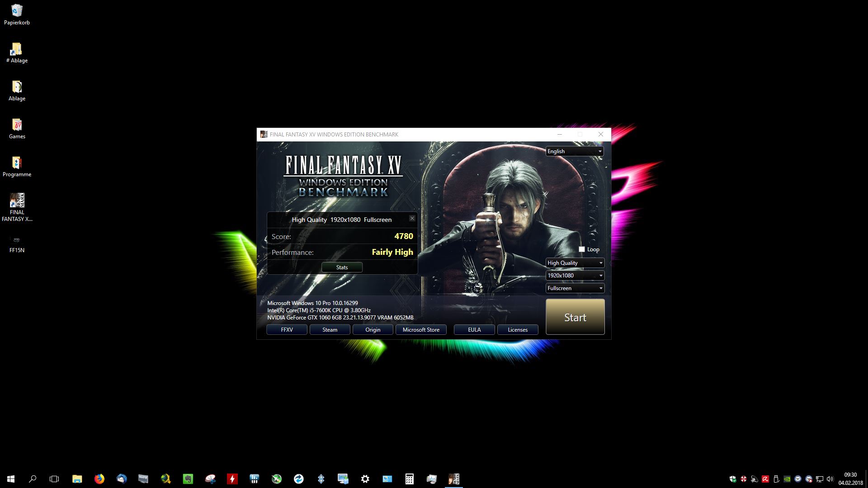
Task: Minimize the benchmark window
Action: click(560, 134)
